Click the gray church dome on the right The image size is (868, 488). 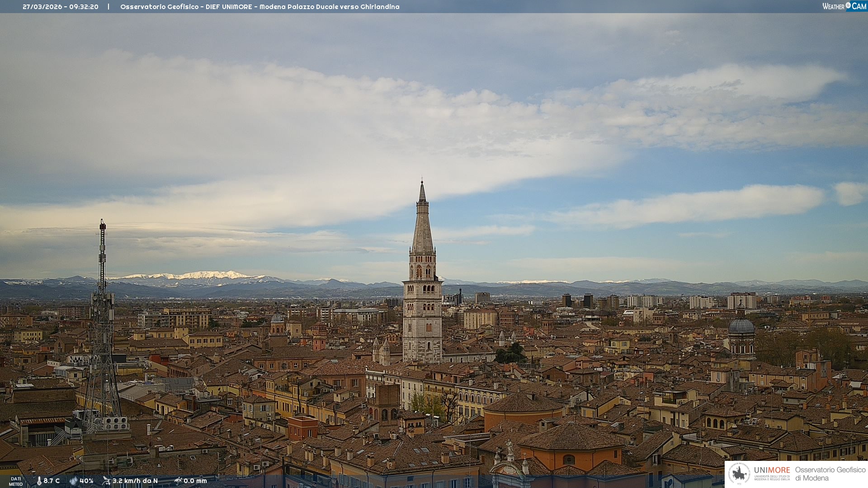(x=741, y=326)
